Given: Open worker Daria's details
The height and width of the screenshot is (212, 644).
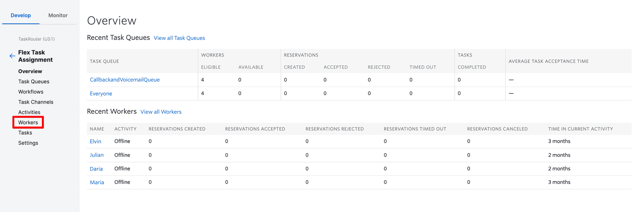Looking at the screenshot, I should click(96, 169).
